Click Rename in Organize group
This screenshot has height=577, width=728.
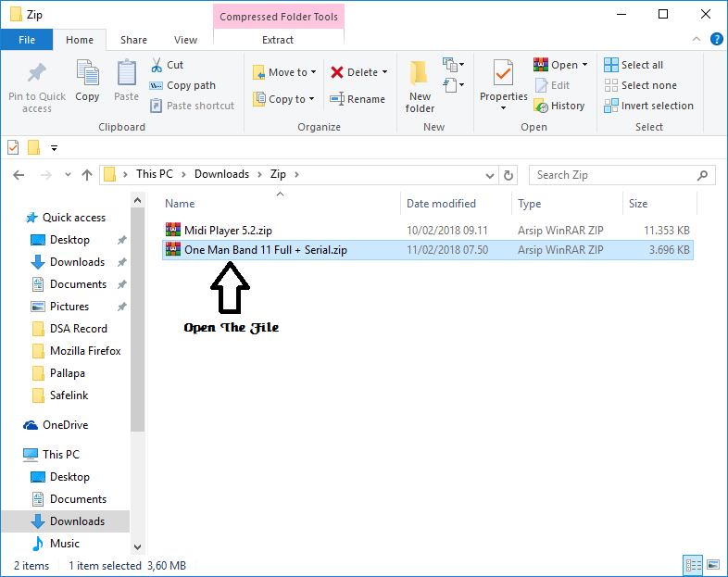[x=358, y=99]
